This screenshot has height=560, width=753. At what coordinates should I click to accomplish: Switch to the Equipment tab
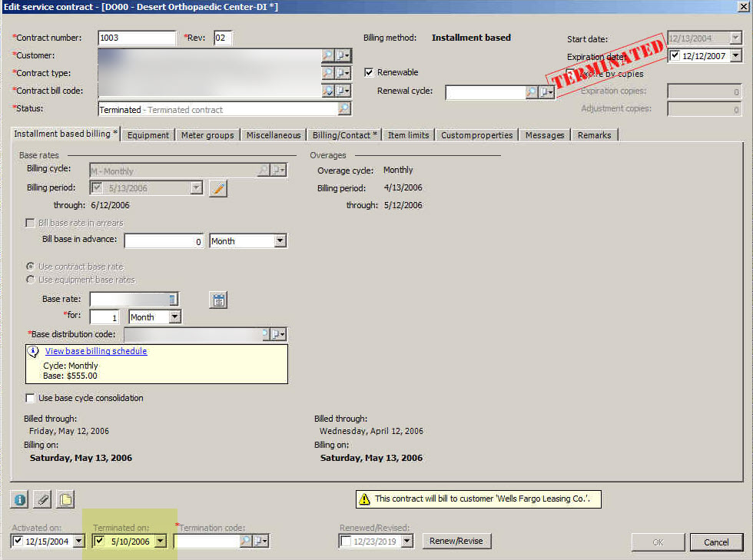tap(148, 134)
